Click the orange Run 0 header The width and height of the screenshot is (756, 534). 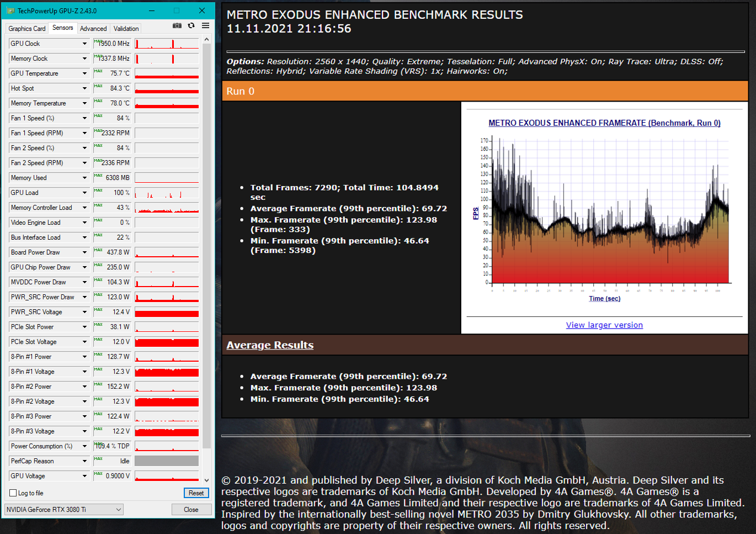coord(485,91)
